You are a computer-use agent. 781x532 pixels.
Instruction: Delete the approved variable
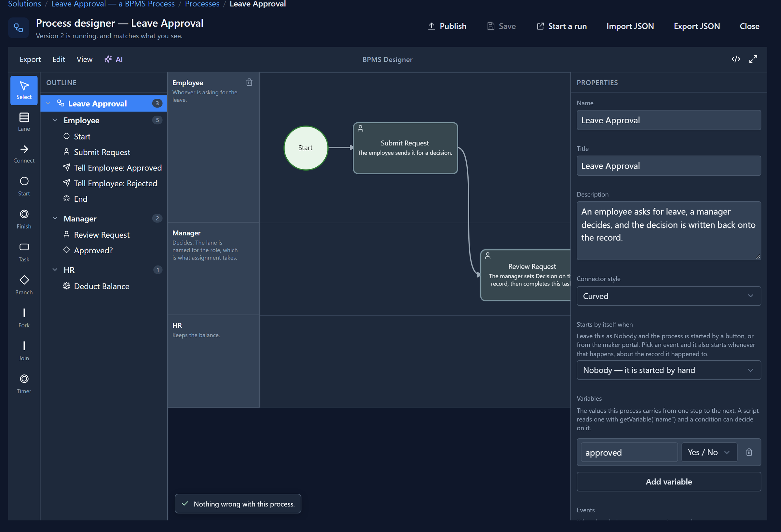tap(749, 452)
